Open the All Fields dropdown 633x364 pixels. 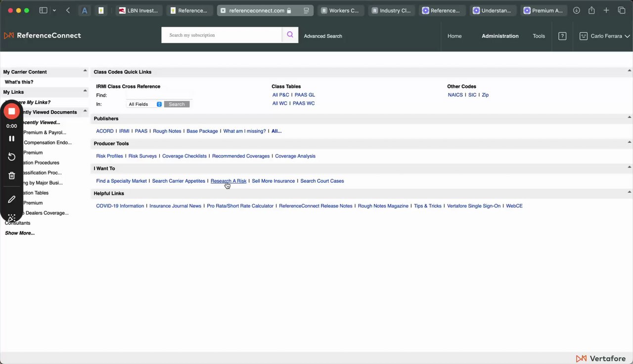pos(144,104)
